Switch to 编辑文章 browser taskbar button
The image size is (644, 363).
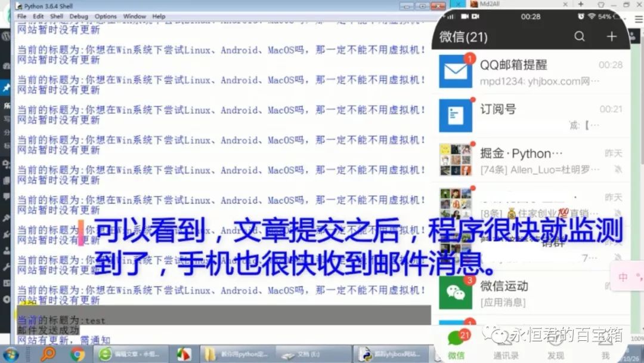tap(131, 354)
